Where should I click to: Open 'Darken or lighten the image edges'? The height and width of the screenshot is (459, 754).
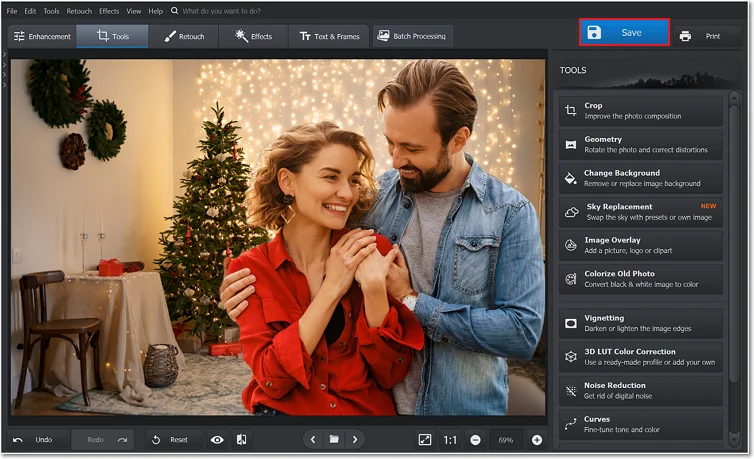pyautogui.click(x=641, y=323)
